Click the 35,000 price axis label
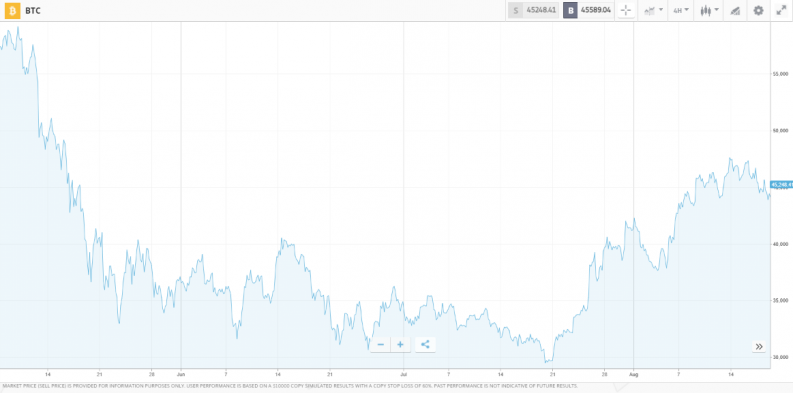 click(x=780, y=300)
